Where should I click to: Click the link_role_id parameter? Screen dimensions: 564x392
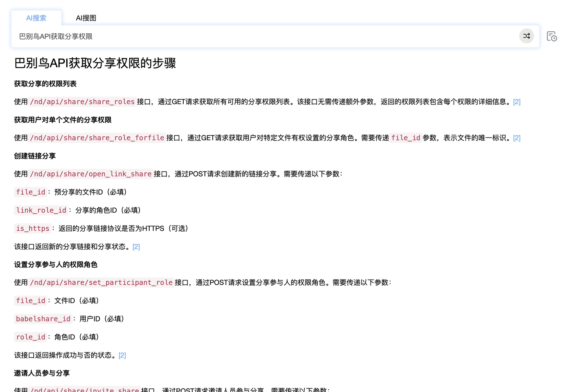coord(41,210)
